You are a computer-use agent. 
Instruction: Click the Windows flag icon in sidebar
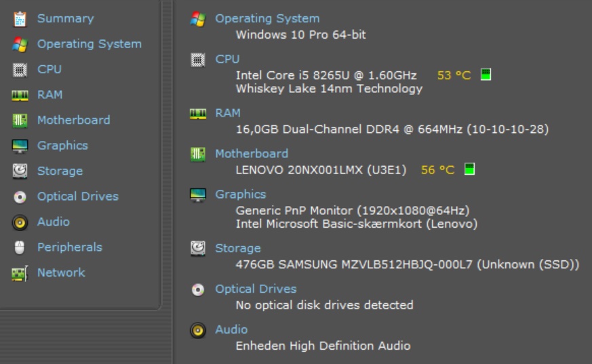20,44
